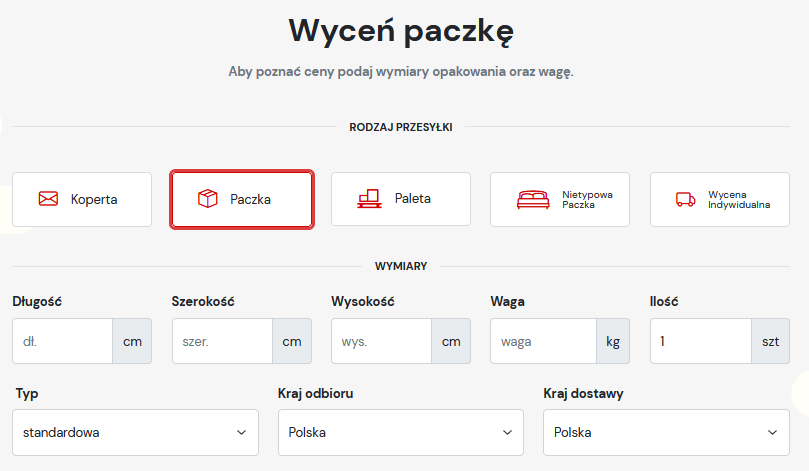Click the szt unit beside Ilość
This screenshot has width=809, height=471.
770,341
